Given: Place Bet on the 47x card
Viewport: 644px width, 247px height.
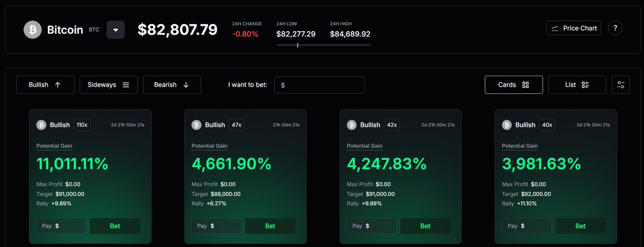Looking at the screenshot, I should 270,226.
